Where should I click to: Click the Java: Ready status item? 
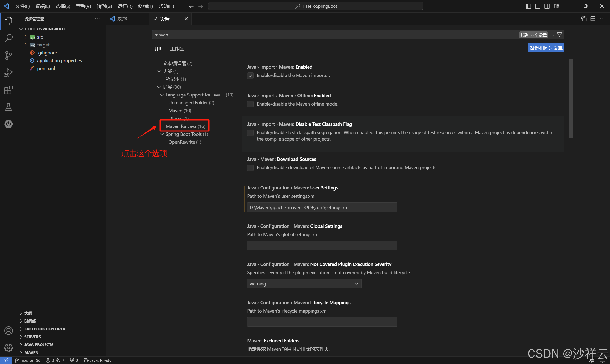point(98,360)
